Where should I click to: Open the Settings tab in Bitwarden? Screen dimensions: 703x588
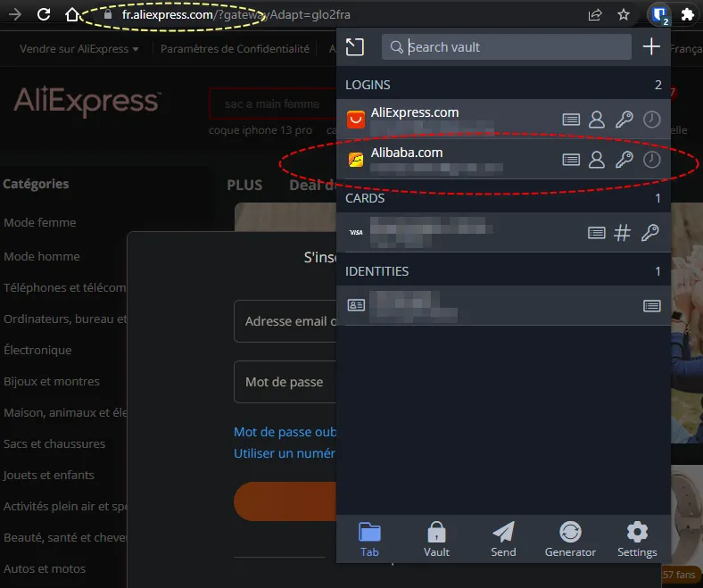[x=637, y=540]
